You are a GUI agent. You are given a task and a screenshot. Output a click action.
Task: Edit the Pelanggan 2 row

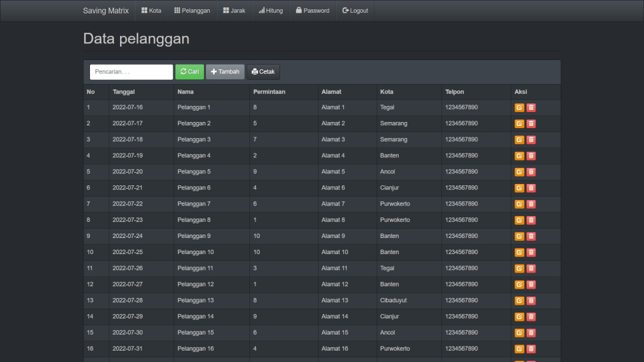click(519, 124)
